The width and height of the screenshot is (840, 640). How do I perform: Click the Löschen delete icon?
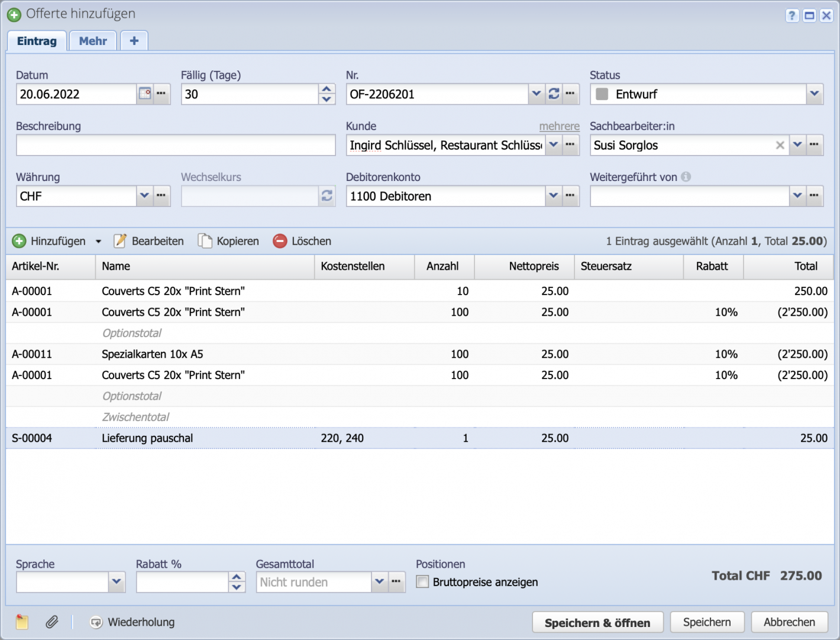pos(279,241)
